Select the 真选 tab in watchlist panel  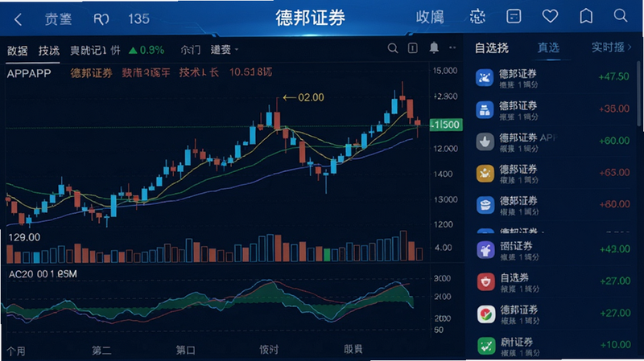pos(548,47)
